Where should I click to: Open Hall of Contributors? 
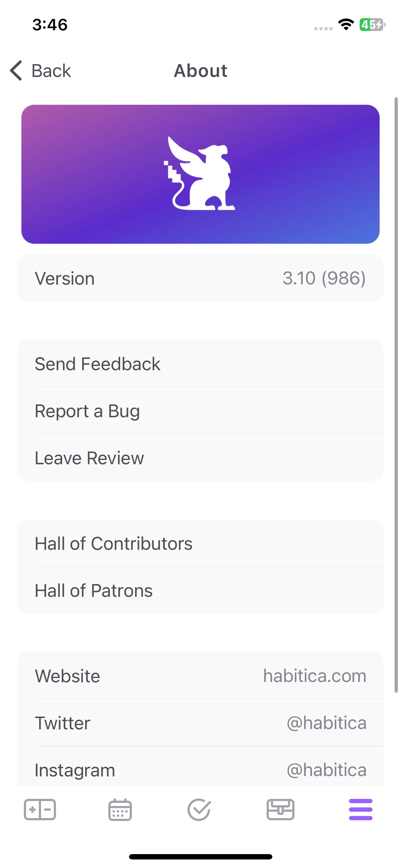(200, 543)
